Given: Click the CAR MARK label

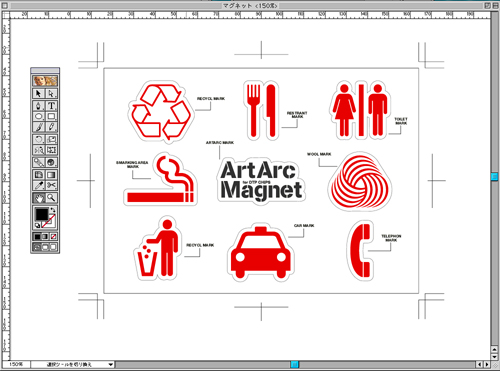Looking at the screenshot, I should pyautogui.click(x=304, y=226).
